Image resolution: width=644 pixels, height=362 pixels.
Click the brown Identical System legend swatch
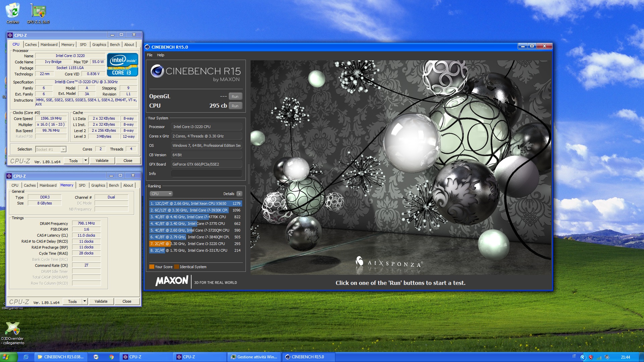(x=176, y=267)
